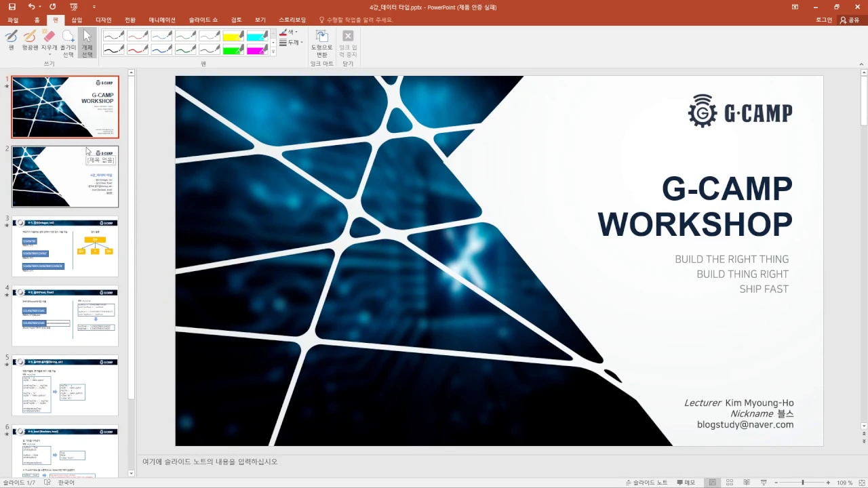The height and width of the screenshot is (488, 868).
Task: Choose thick blue pen in bottom row
Action: pyautogui.click(x=161, y=49)
